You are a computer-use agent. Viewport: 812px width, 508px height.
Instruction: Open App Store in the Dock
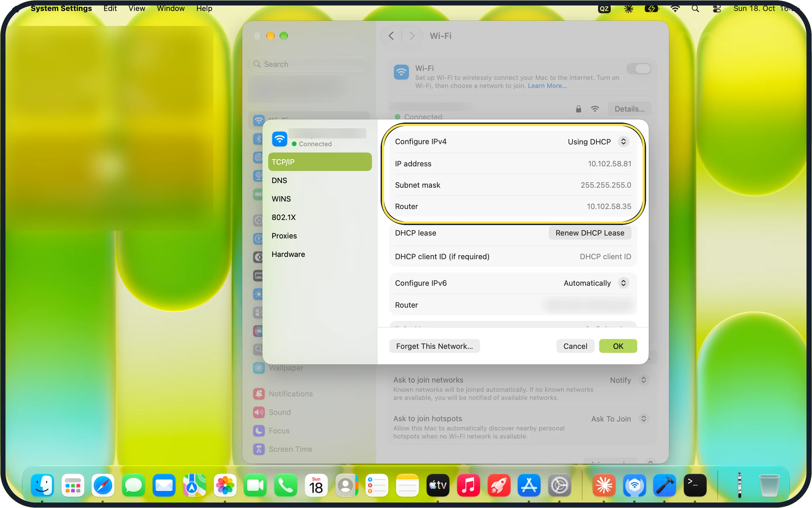(529, 485)
